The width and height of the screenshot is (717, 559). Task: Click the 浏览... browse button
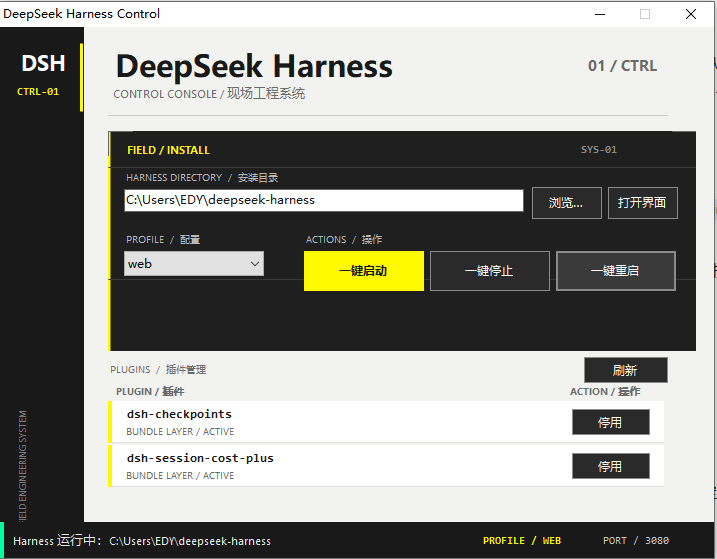click(567, 203)
